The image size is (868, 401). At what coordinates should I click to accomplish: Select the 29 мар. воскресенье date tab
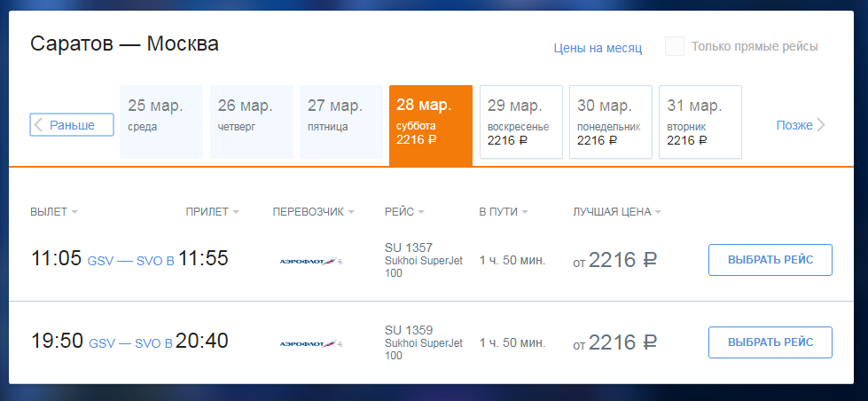click(x=521, y=122)
